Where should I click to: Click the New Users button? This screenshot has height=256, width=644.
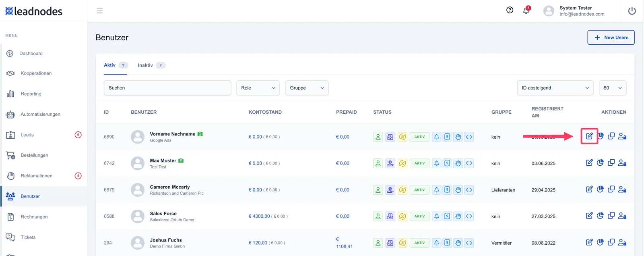tap(611, 37)
